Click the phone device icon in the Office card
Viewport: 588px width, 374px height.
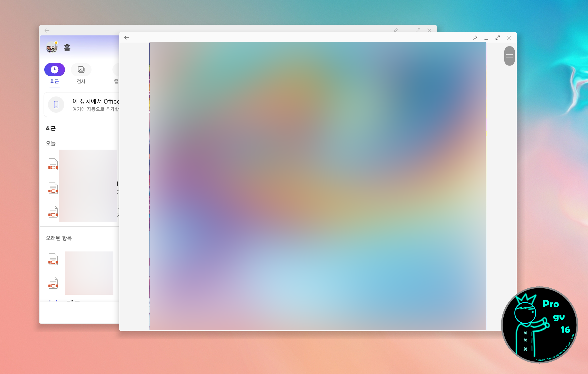pyautogui.click(x=56, y=105)
